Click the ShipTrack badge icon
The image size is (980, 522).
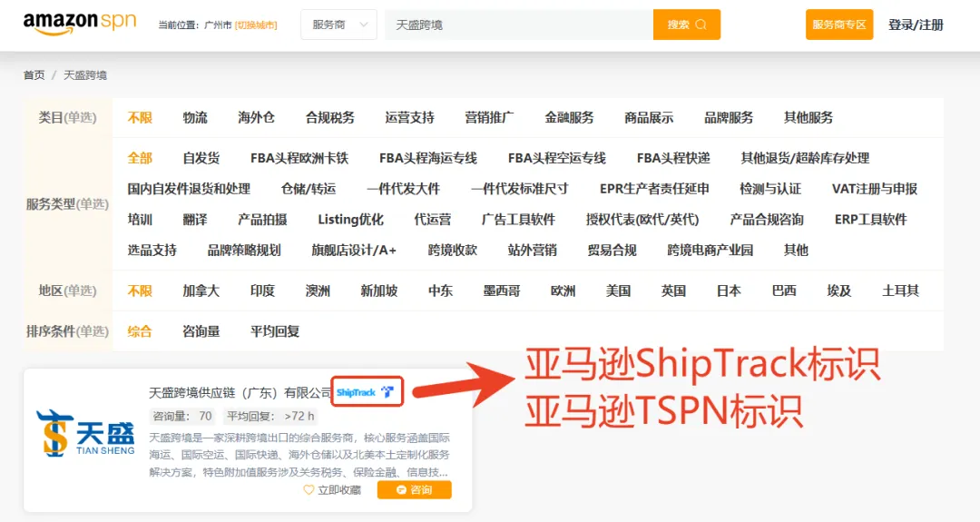pos(366,392)
